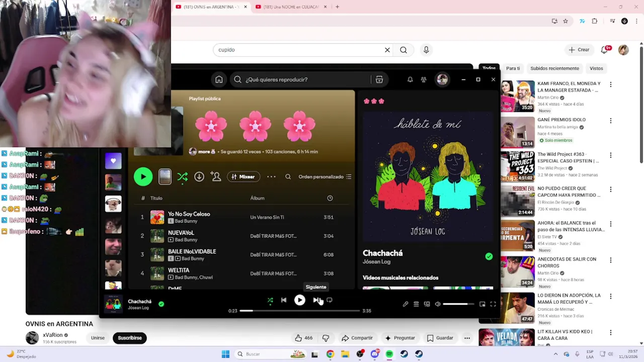Select YouTube Para ti chip
The height and width of the screenshot is (362, 644).
pyautogui.click(x=513, y=68)
